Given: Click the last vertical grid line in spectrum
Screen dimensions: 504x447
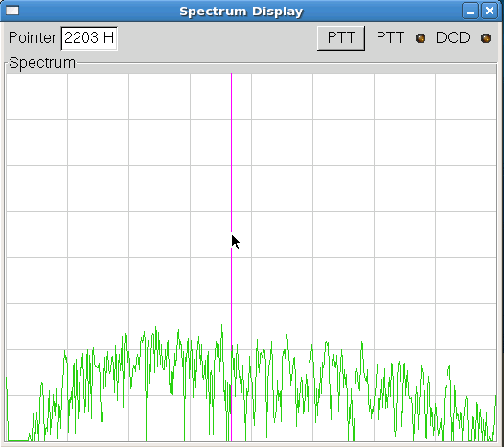Looking at the screenshot, I should click(435, 257).
